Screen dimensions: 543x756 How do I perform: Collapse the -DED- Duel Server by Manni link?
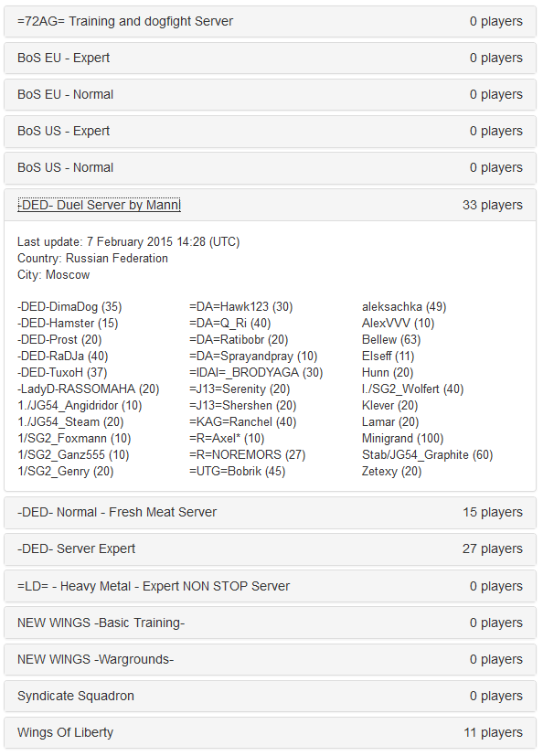(x=99, y=205)
